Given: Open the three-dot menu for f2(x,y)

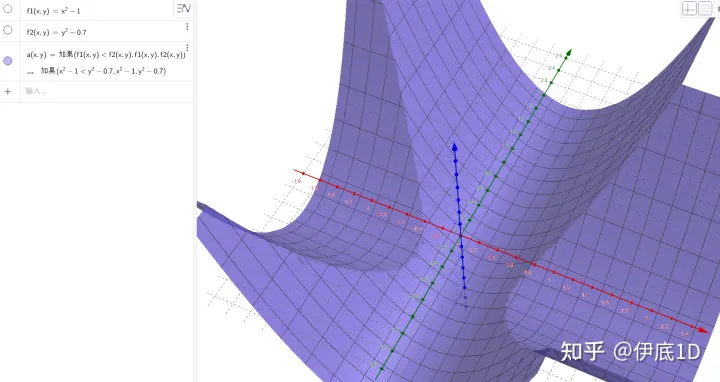Looking at the screenshot, I should (187, 27).
